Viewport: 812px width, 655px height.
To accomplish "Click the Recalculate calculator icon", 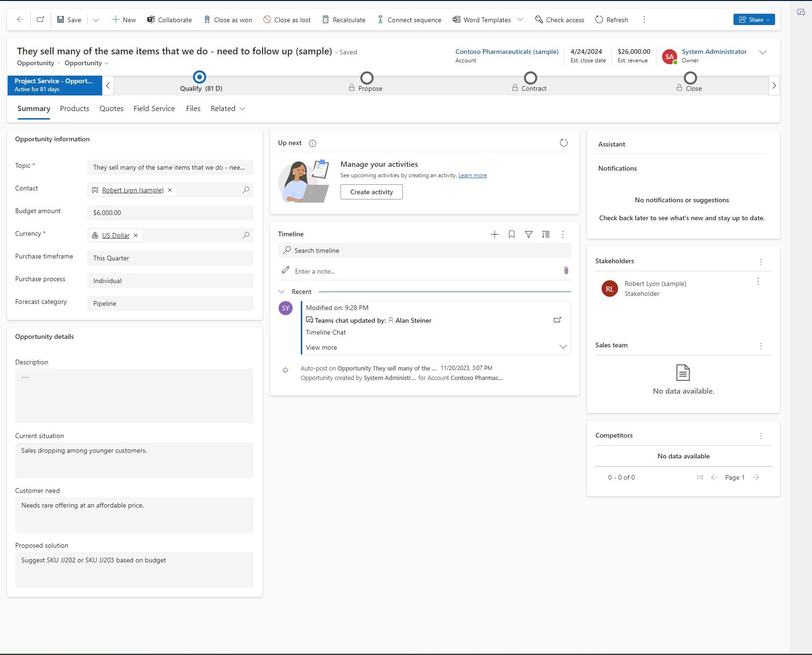I will point(325,19).
